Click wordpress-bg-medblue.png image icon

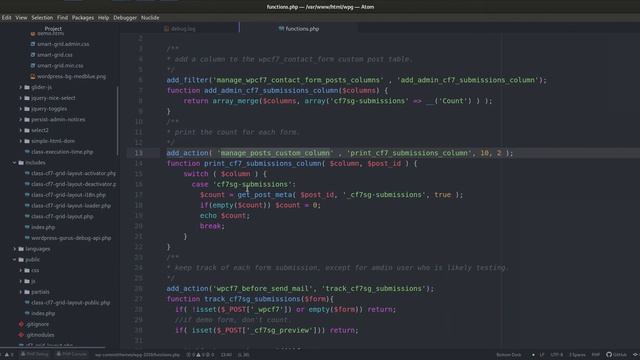point(33,76)
